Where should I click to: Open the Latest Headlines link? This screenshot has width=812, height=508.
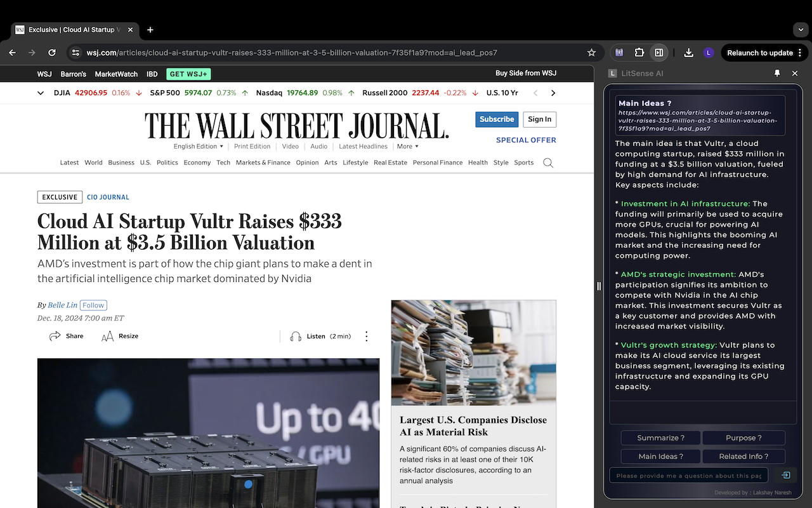363,146
